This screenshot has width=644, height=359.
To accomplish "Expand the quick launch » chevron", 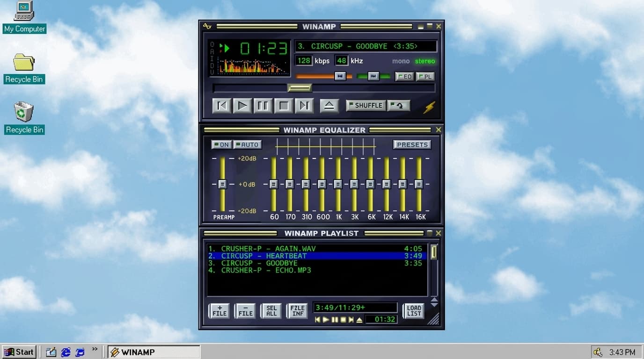I will [x=95, y=349].
